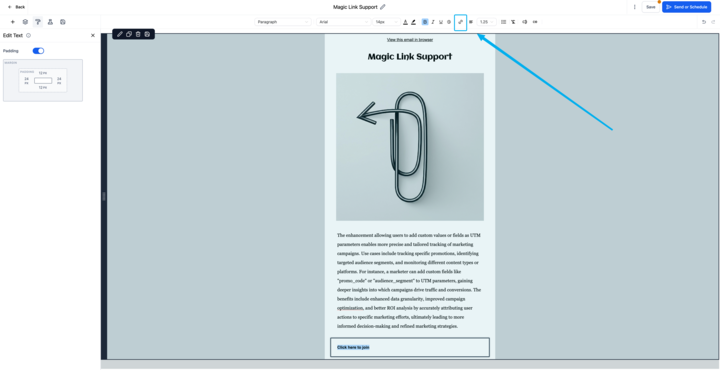Image resolution: width=720 pixels, height=370 pixels.
Task: Click the speaker-shaped toolbar icon
Action: click(x=524, y=22)
